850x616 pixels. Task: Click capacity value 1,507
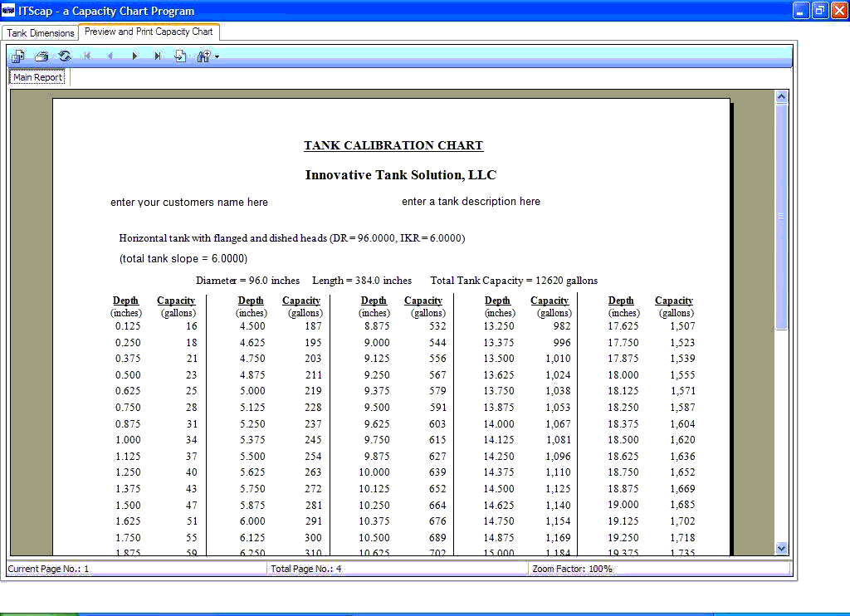[682, 326]
